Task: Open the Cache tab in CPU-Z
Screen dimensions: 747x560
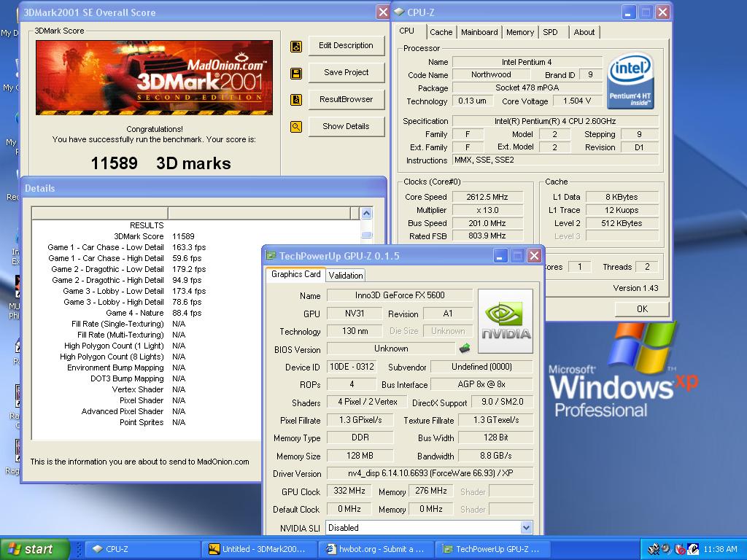Action: 441,32
